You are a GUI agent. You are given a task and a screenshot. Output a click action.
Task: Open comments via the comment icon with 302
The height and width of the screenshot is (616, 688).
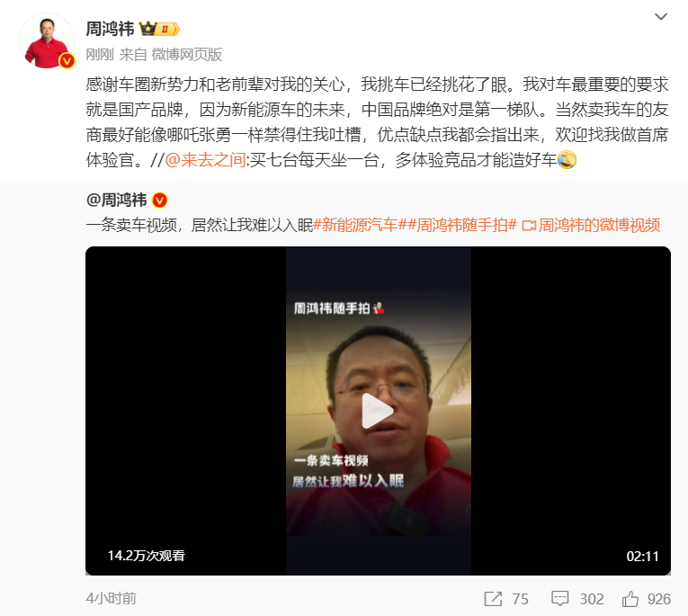[x=560, y=599]
